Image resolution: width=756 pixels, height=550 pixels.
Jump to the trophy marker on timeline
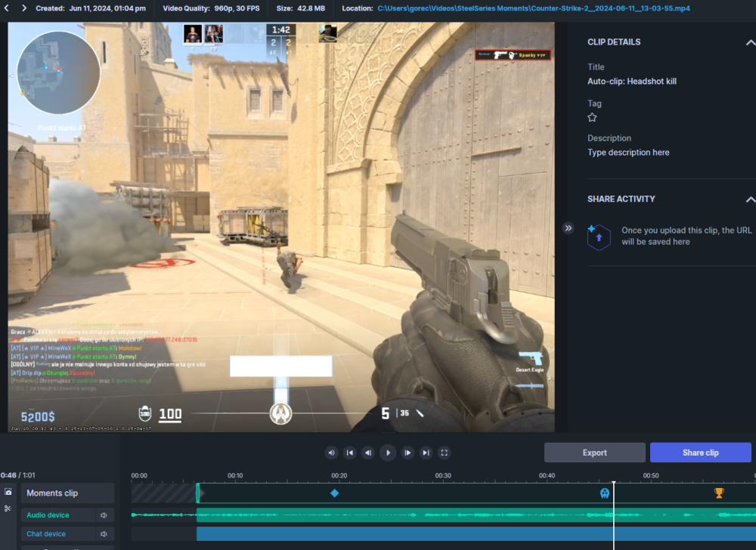719,493
